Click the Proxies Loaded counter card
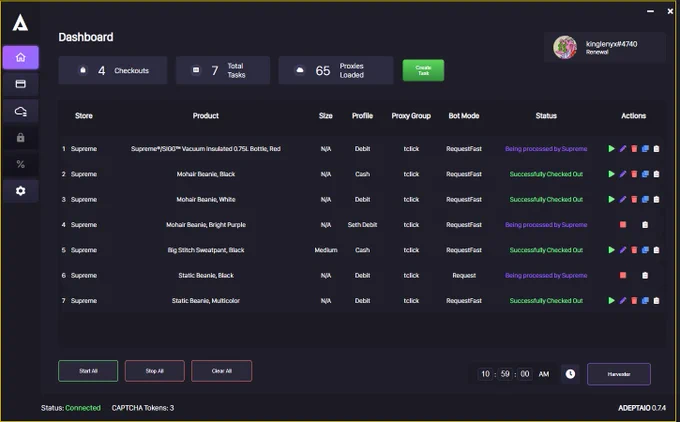The height and width of the screenshot is (422, 680). click(336, 70)
